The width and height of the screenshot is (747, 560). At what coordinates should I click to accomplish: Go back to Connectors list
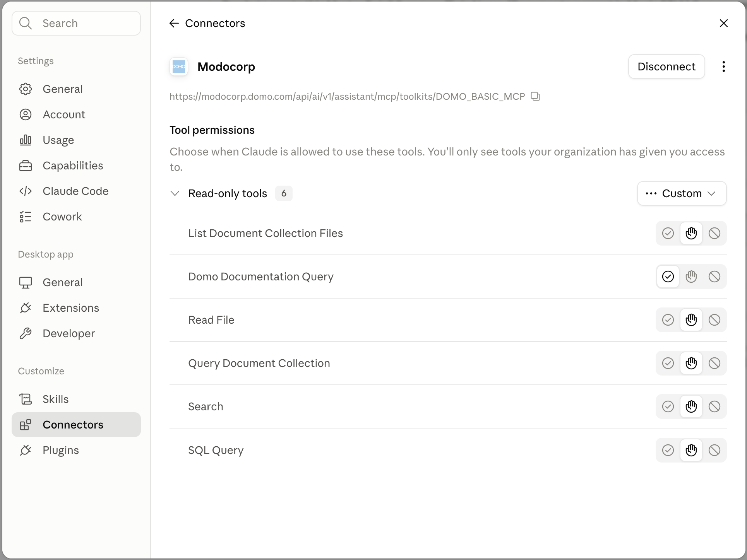point(207,23)
